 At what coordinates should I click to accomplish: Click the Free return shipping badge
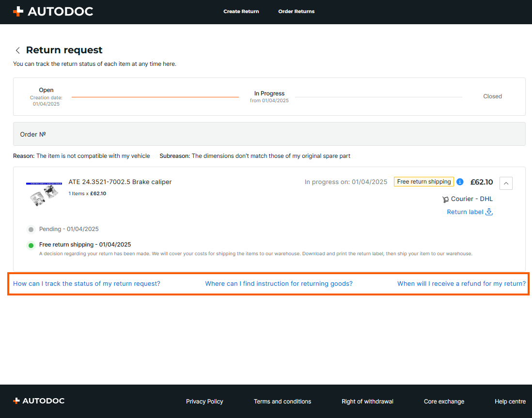pos(423,182)
